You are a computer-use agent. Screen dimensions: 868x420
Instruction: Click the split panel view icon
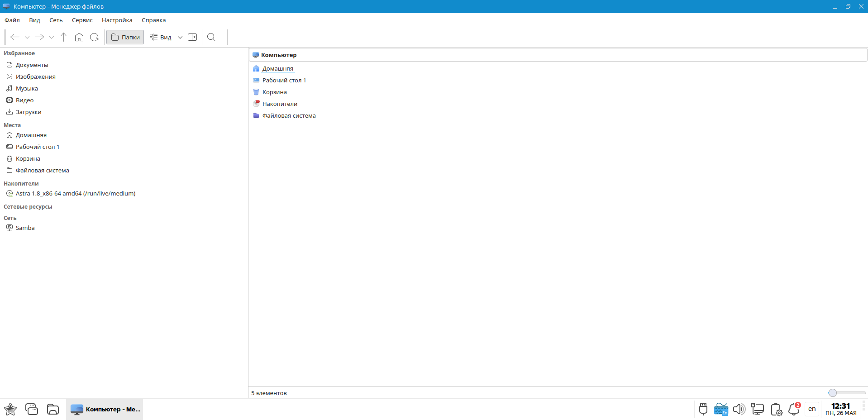pos(192,37)
